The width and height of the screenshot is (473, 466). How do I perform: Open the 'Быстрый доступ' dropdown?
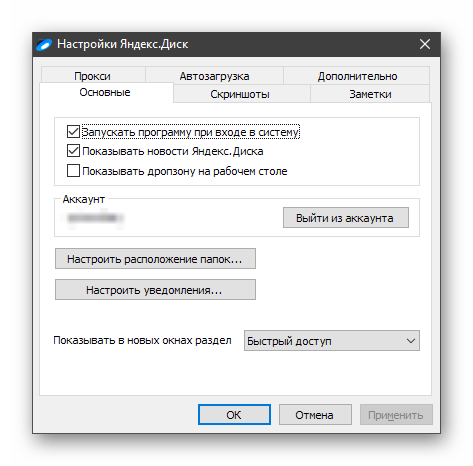[x=332, y=341]
